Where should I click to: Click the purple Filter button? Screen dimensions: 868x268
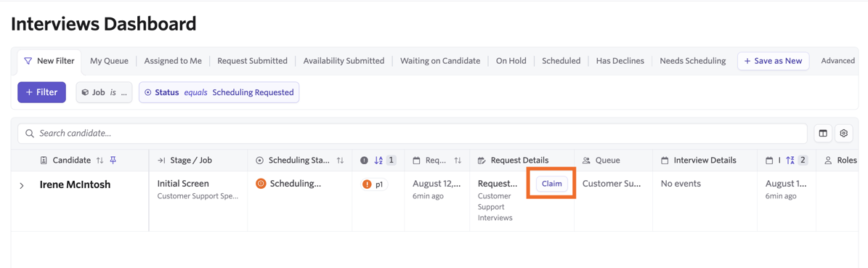[42, 92]
